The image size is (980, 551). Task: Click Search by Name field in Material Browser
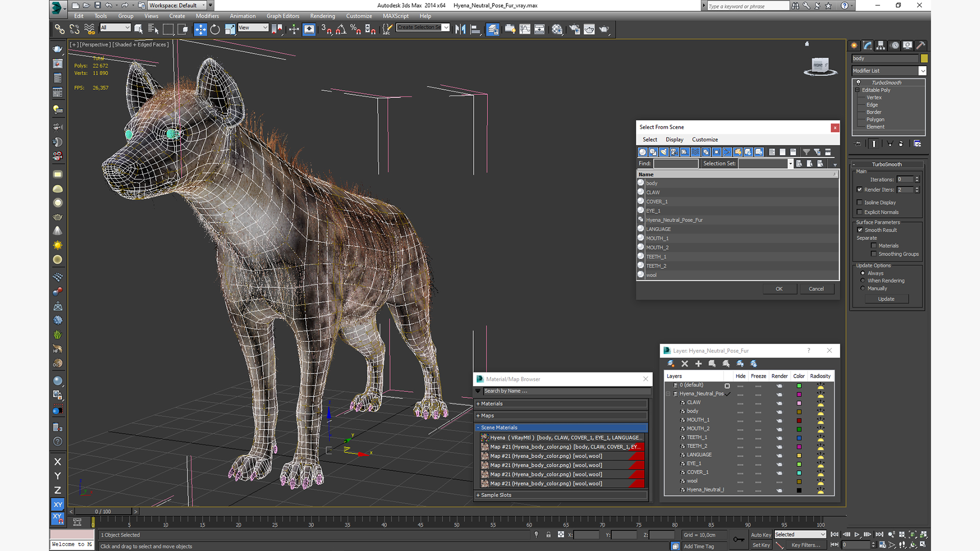[x=567, y=391]
